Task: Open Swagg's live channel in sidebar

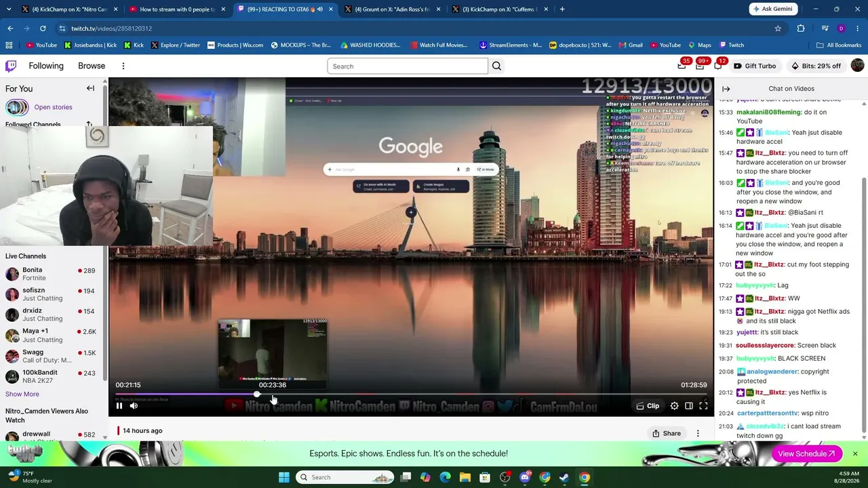Action: coord(52,356)
